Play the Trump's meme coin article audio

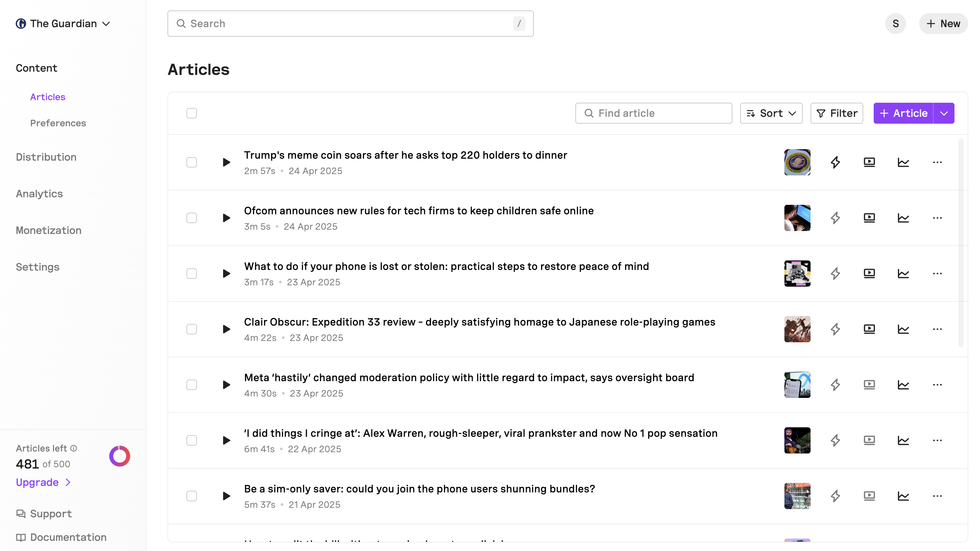tap(226, 163)
